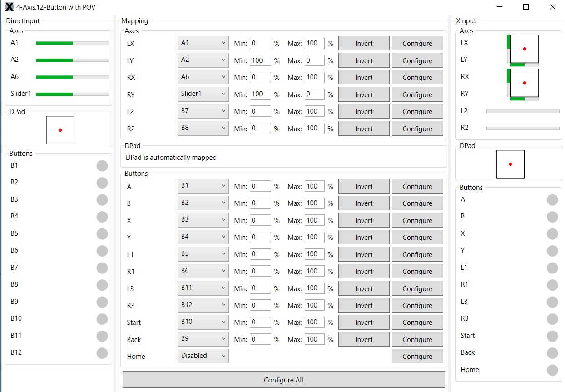Viewport: 565px width, 392px height.
Task: Click the app icon in title bar
Action: click(9, 7)
